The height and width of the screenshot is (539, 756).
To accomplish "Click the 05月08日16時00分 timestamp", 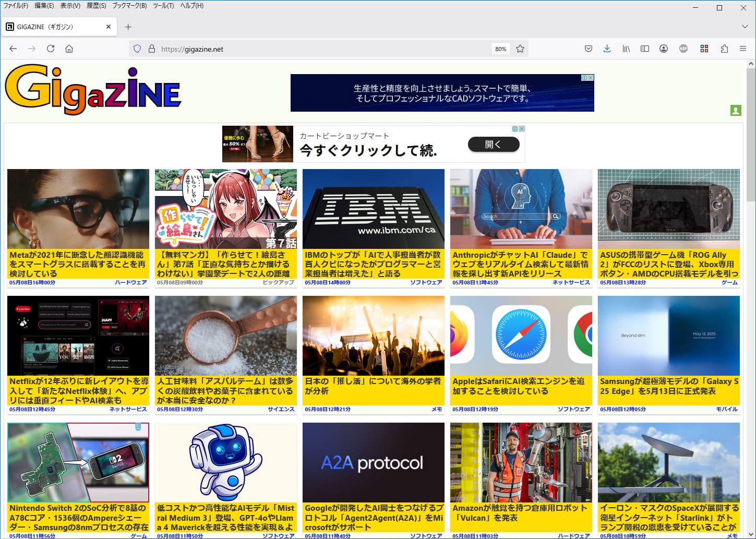I will pyautogui.click(x=32, y=282).
